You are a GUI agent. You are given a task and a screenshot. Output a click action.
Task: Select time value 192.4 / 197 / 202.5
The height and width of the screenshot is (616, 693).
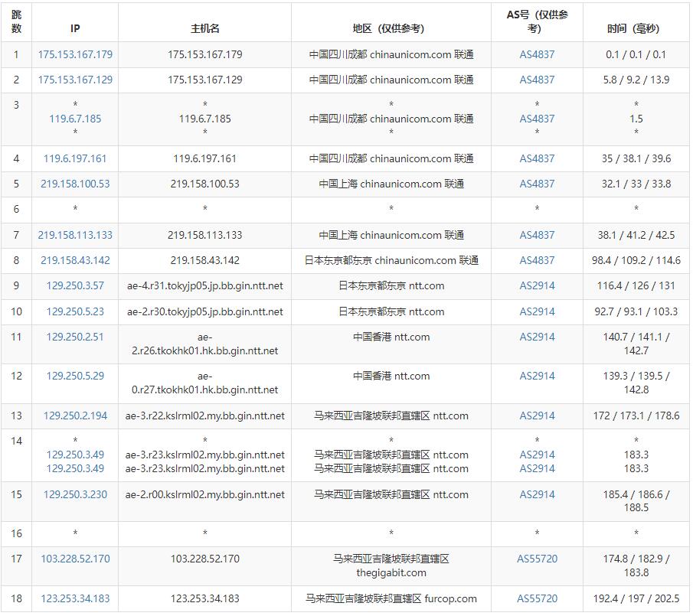(x=636, y=598)
